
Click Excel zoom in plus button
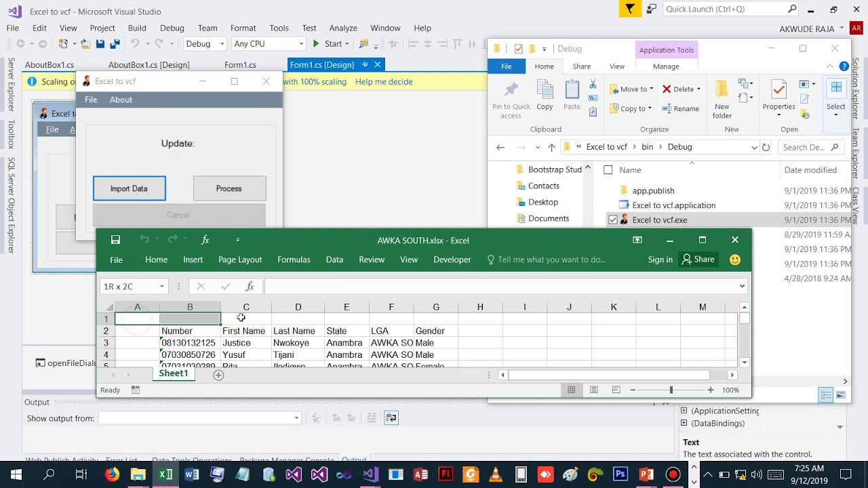tap(711, 390)
